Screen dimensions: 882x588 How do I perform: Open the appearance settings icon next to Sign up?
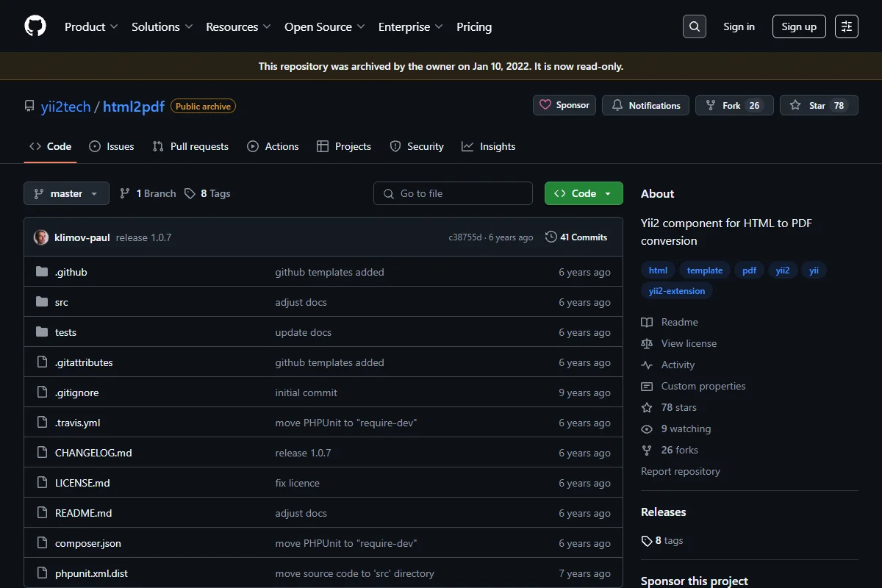[x=847, y=26]
